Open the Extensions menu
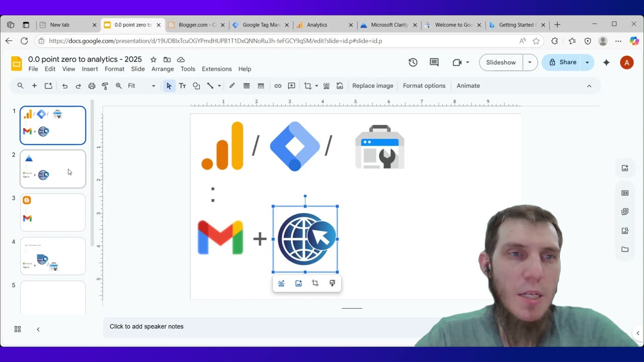 point(217,69)
